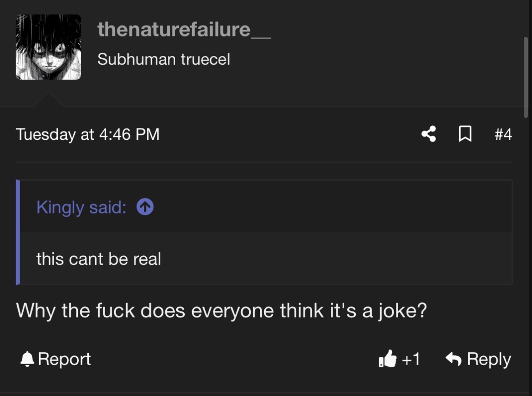Viewport: 532px width, 396px height.
Task: Expand the quoted "this cant be real" text
Action: pyautogui.click(x=99, y=259)
